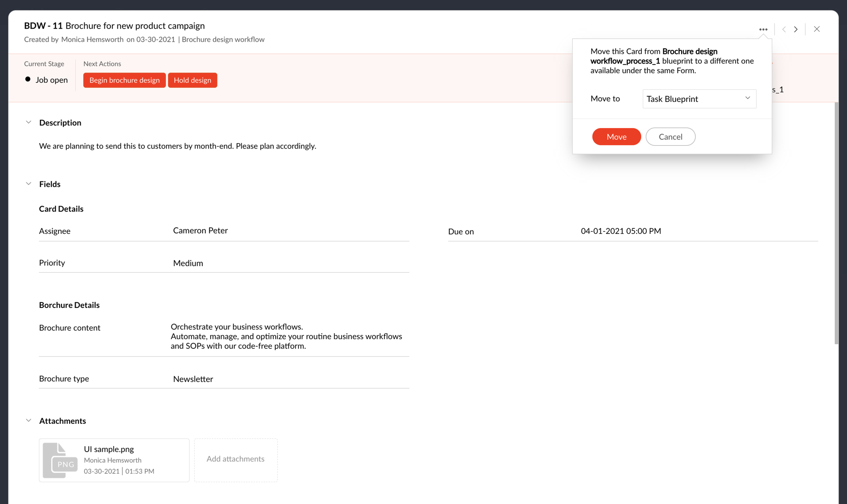Click the Hold design action
Viewport: 847px width, 504px height.
coord(193,80)
